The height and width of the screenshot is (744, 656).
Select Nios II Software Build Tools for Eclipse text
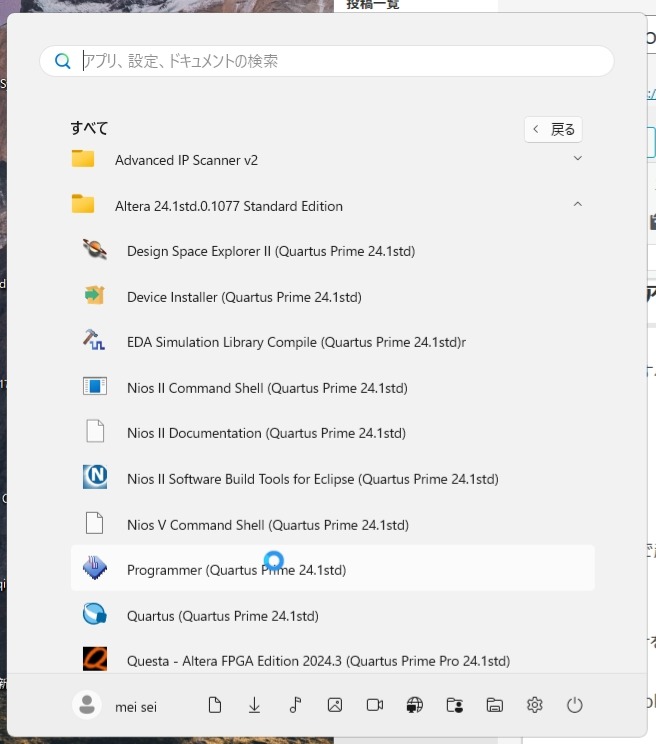(x=313, y=479)
